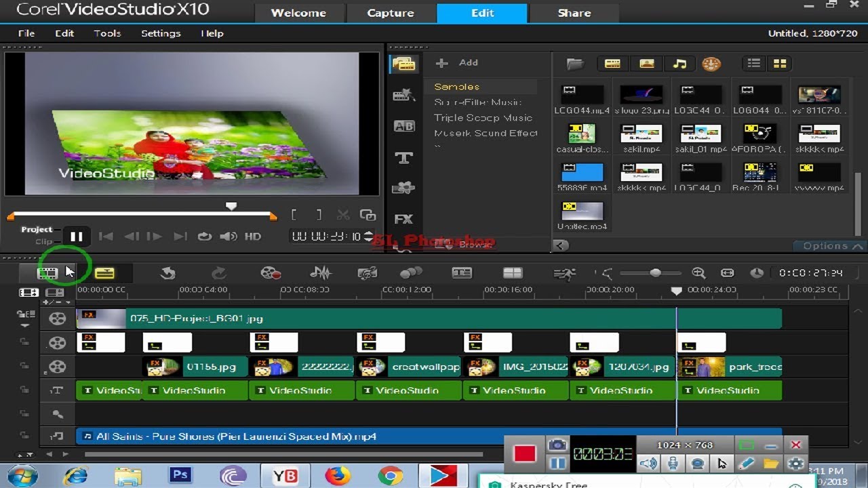Viewport: 868px width, 488px height.
Task: Switch library to thumbnail view
Action: pyautogui.click(x=780, y=64)
